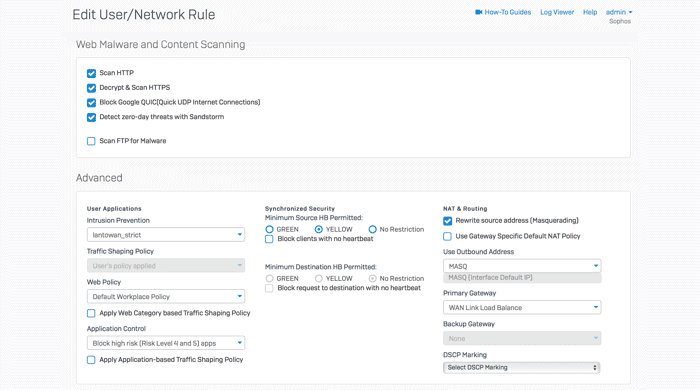Screen dimensions: 700x390
Task: Uncheck Rewrite source address (Masquerading)
Action: [x=448, y=221]
